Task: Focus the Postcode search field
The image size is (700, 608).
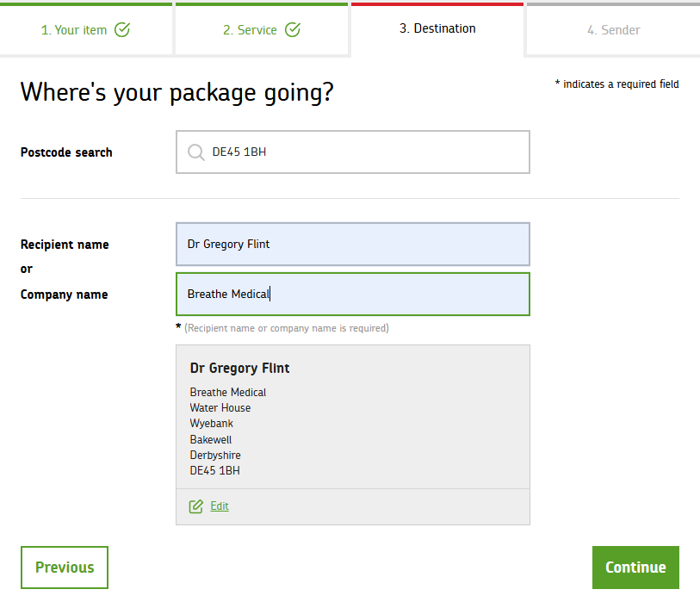Action: click(x=362, y=152)
